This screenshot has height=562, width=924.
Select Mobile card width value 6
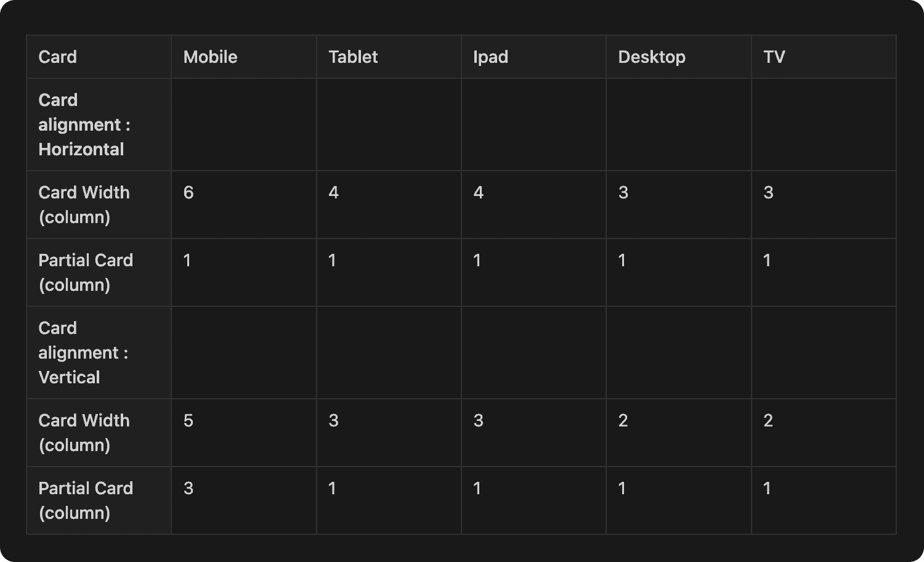[188, 192]
